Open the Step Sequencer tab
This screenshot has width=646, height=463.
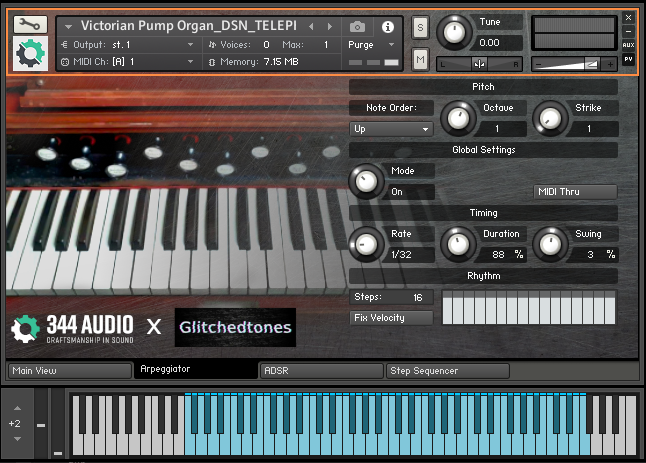(447, 371)
